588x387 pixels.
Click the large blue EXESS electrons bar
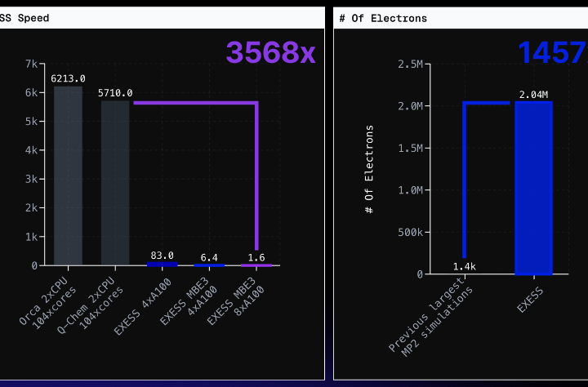533,188
